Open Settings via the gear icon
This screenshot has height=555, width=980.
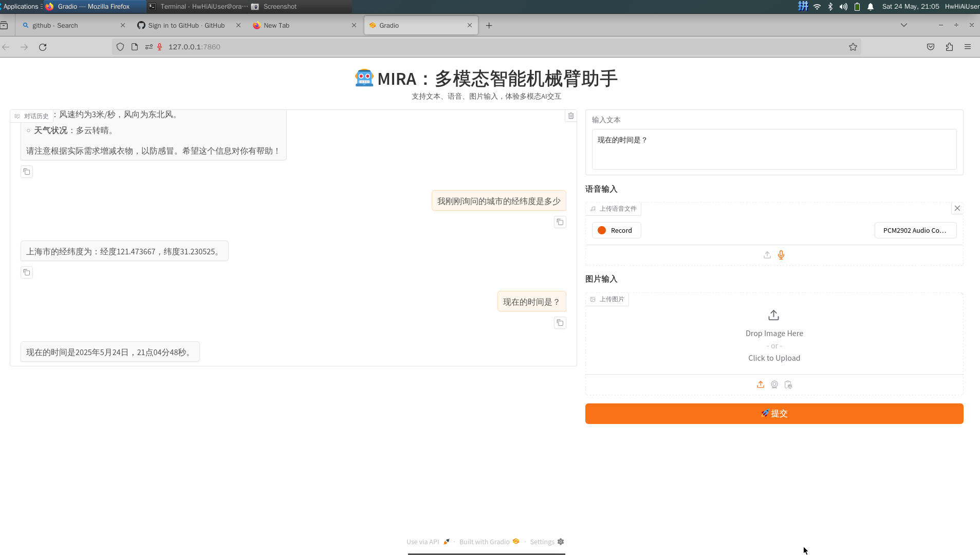click(560, 542)
